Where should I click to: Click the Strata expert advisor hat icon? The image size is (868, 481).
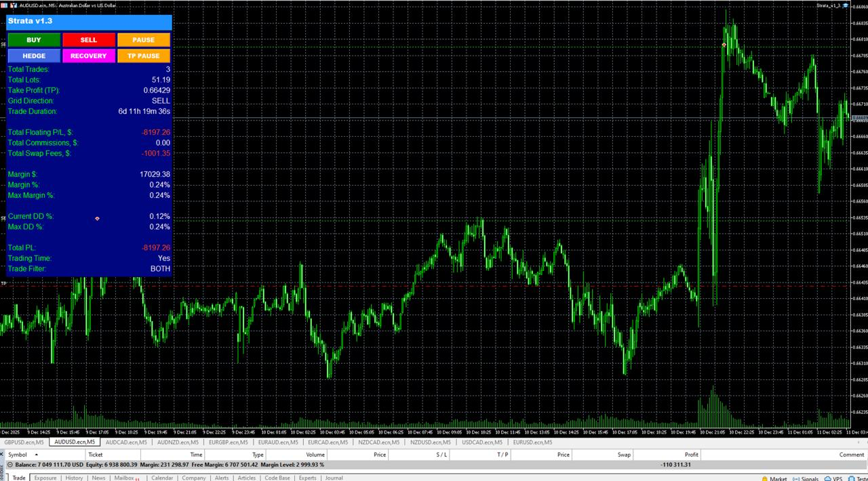844,5
